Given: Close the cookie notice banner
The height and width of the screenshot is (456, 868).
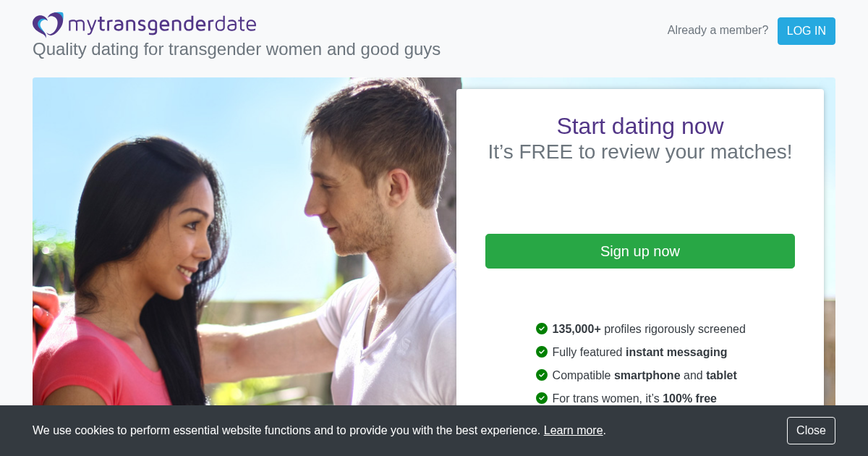Looking at the screenshot, I should [x=811, y=431].
